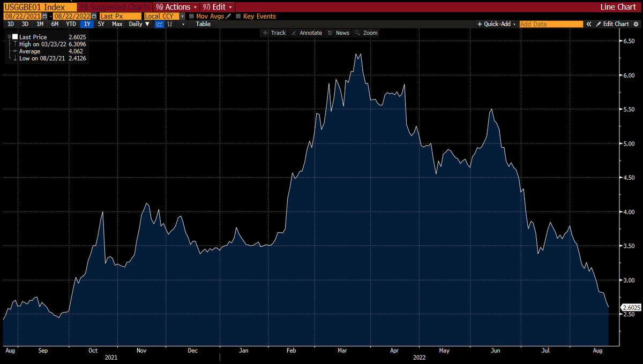Click Suggested Charts menu item

tap(116, 7)
